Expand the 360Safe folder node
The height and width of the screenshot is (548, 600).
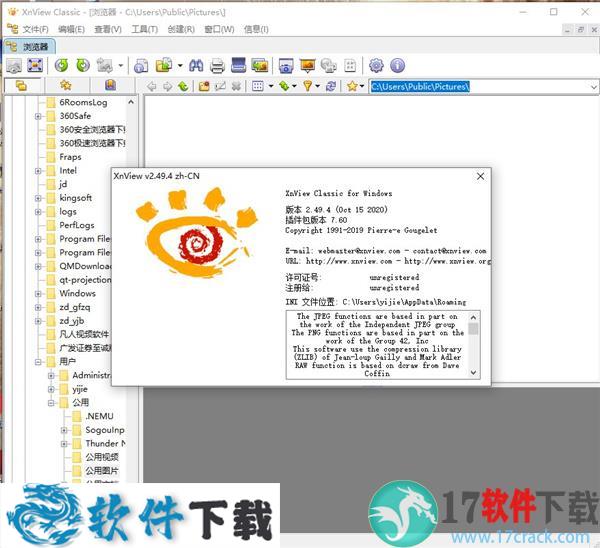[38, 116]
